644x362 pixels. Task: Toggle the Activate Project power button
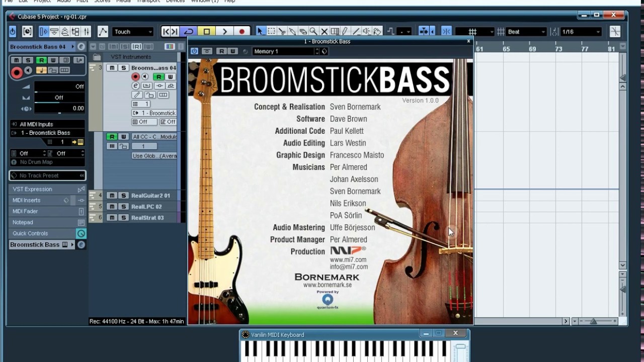(13, 32)
